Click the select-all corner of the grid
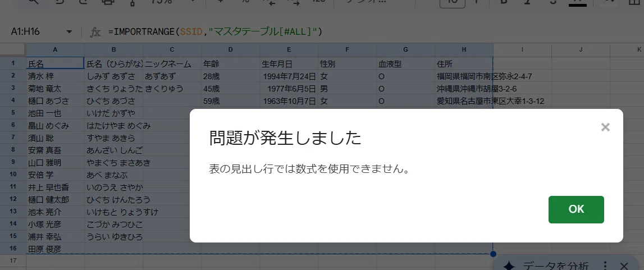This screenshot has width=644, height=270. click(13, 49)
